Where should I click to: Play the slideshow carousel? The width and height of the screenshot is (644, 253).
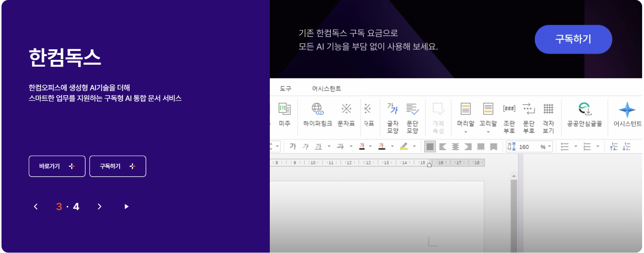coord(127,206)
